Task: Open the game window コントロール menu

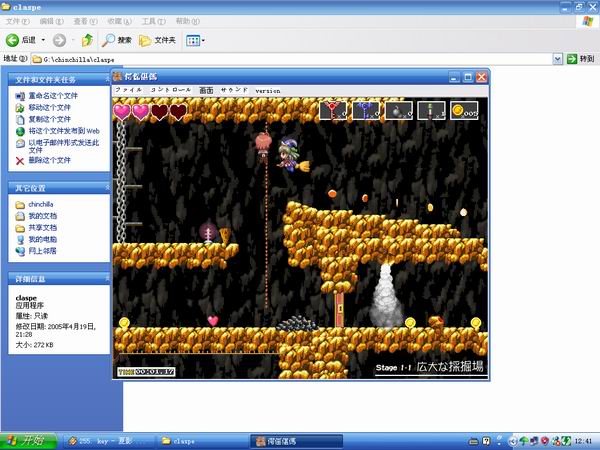Action: (171, 90)
